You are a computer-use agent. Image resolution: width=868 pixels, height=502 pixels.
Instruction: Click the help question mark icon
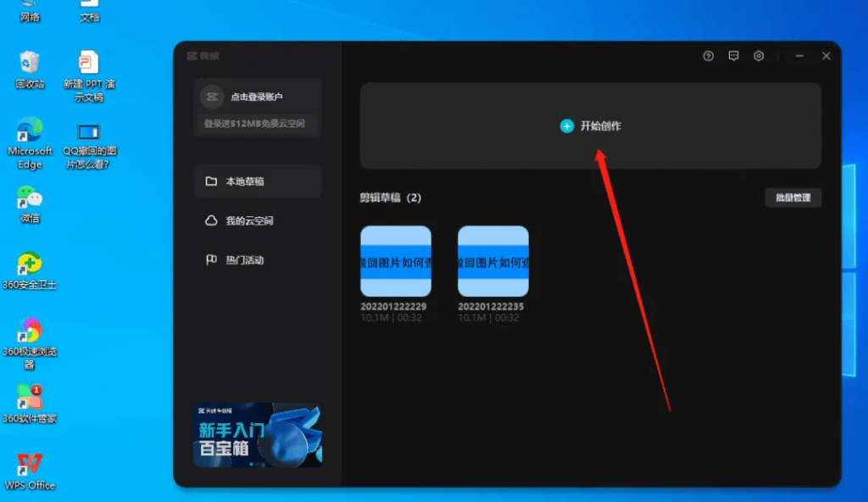click(x=708, y=56)
